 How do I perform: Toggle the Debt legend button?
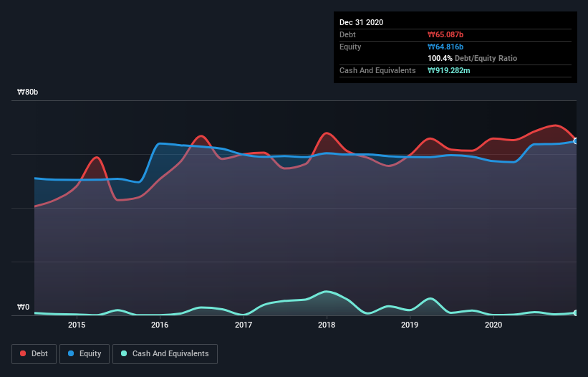34,354
